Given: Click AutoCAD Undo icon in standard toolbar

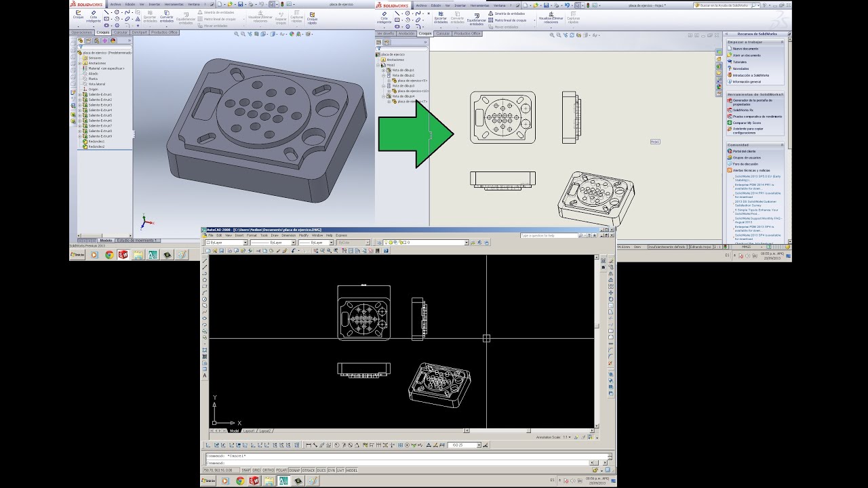Looking at the screenshot, I should tap(293, 251).
